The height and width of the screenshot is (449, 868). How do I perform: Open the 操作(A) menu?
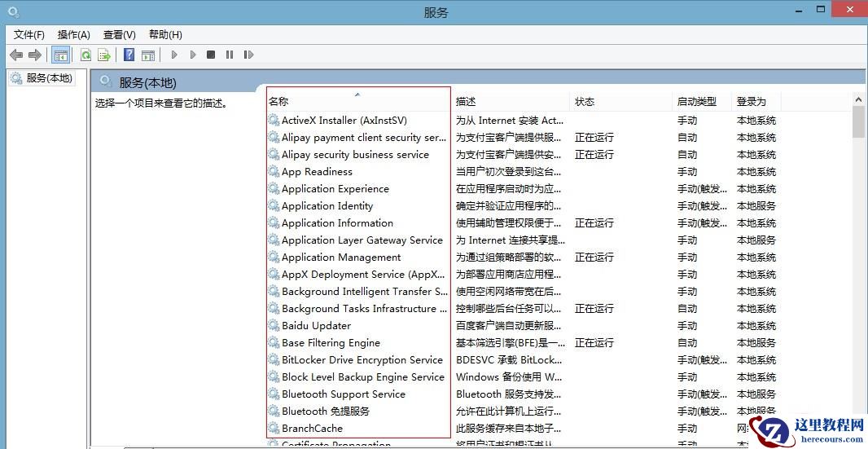[73, 35]
